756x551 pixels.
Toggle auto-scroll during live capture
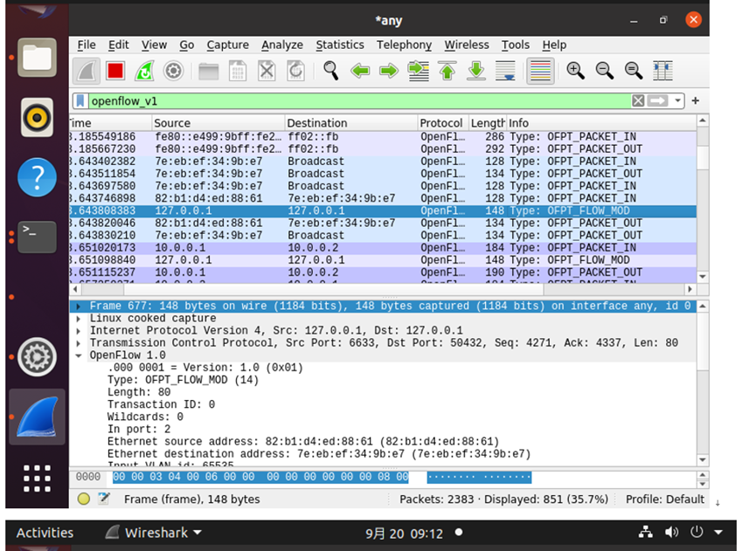[x=505, y=71]
